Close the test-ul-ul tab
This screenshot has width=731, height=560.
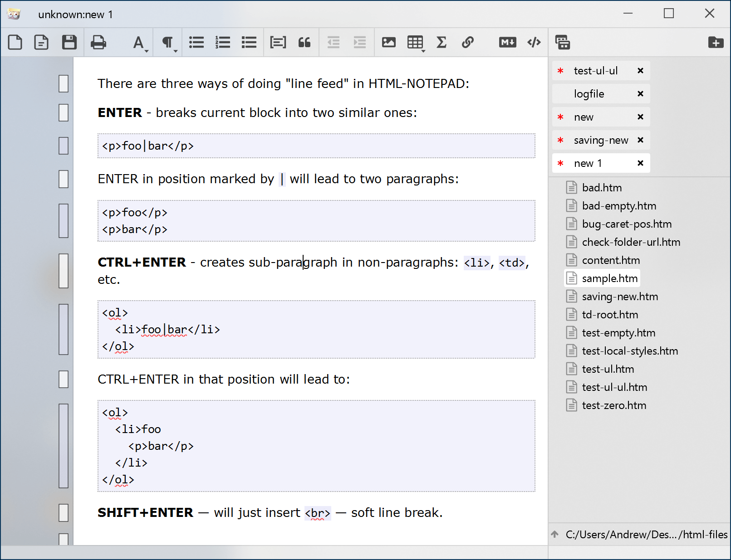point(640,71)
